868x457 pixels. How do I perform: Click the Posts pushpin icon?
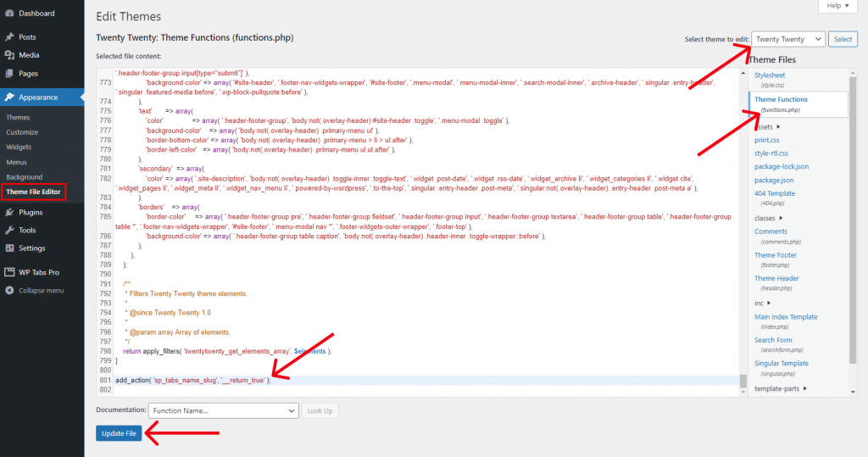click(9, 37)
